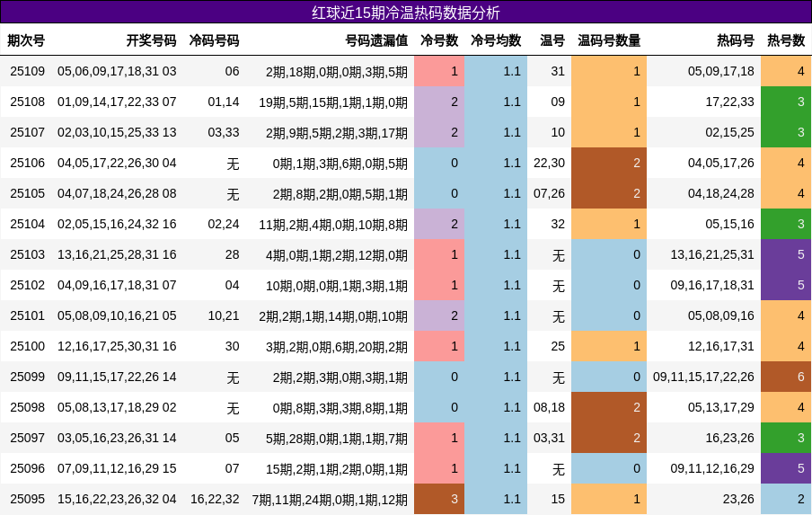Image resolution: width=812 pixels, height=515 pixels.
Task: Click draw numbers 09,11,15,17,22,26 14
Action: [117, 377]
